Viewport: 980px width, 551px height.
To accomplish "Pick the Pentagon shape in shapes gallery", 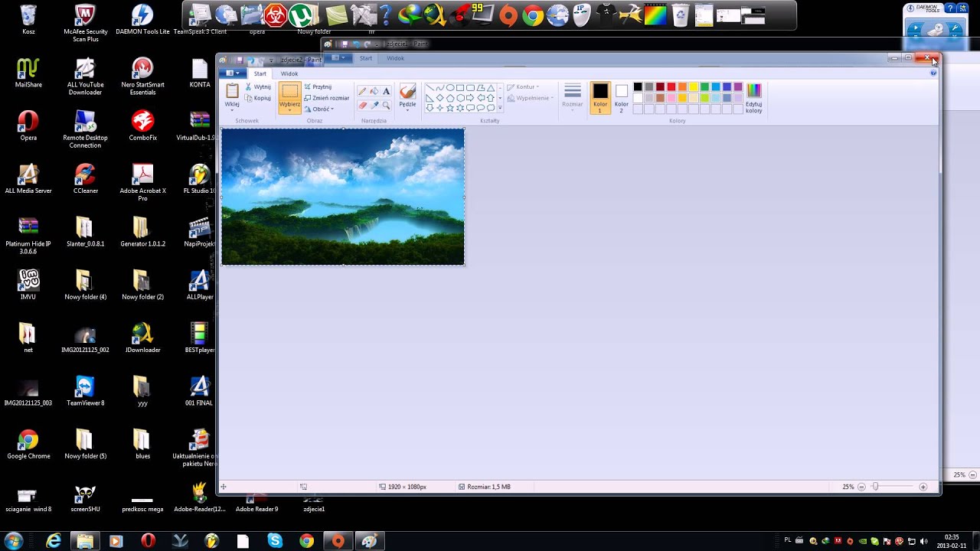I will tap(449, 98).
